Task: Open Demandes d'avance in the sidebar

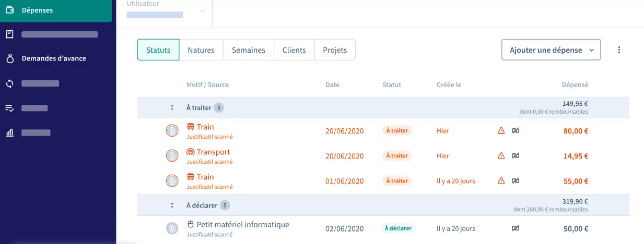Action: tap(54, 58)
